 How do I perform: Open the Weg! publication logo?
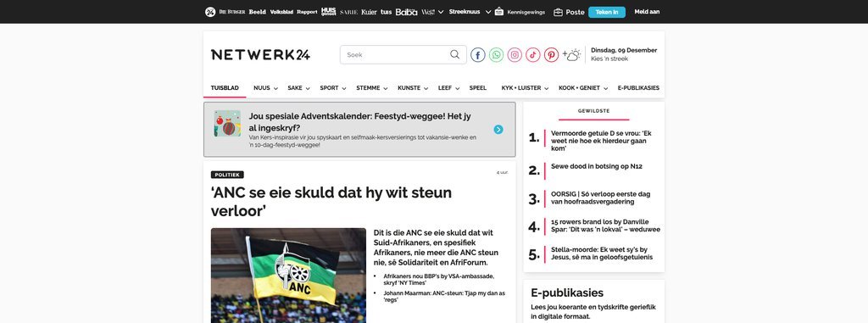[x=428, y=12]
